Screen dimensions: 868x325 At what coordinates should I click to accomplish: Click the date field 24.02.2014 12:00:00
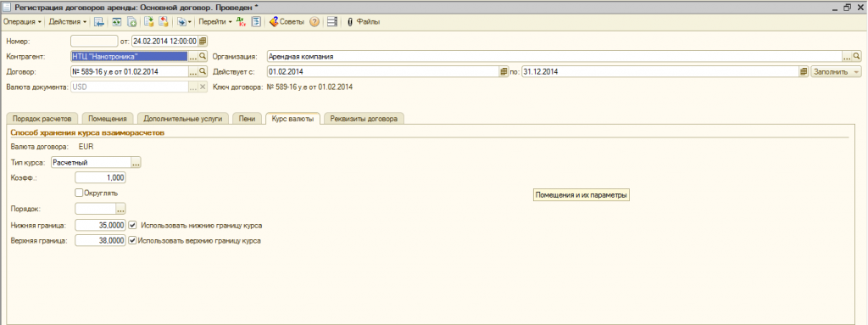tap(164, 41)
